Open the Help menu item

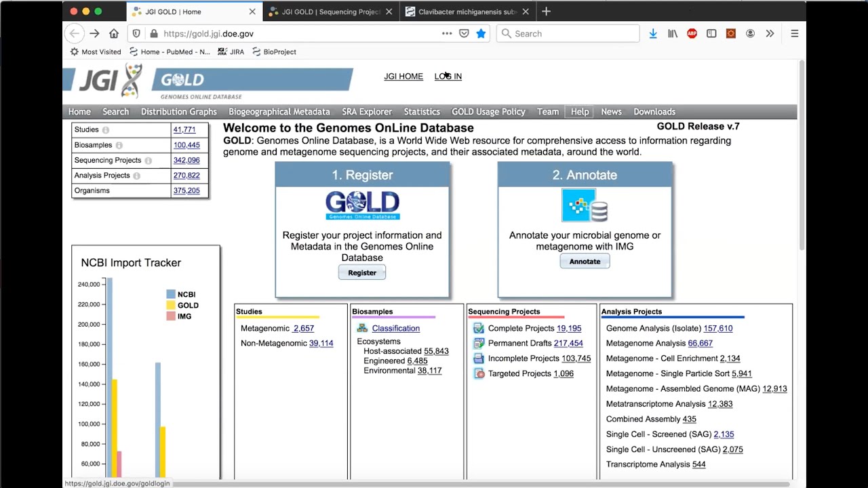(580, 112)
